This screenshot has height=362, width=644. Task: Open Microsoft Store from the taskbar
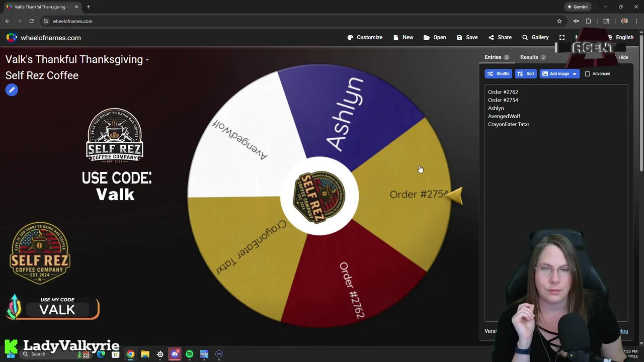[x=115, y=354]
